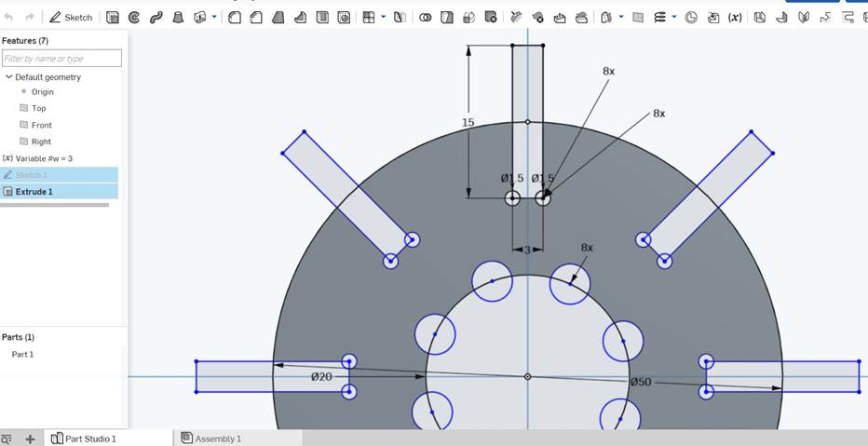
Task: Select the Variable #w = 3 feature
Action: coord(44,158)
